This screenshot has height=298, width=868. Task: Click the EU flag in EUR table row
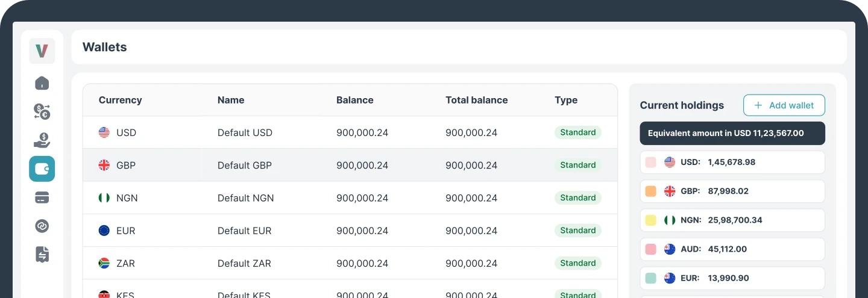pos(104,231)
